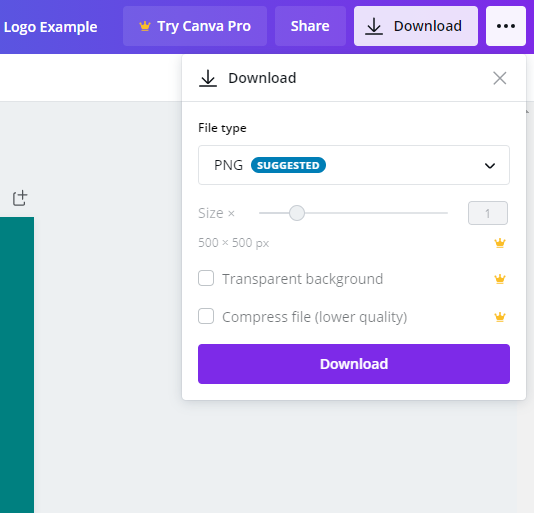Click the purple Download button
This screenshot has height=513, width=534.
click(x=354, y=364)
